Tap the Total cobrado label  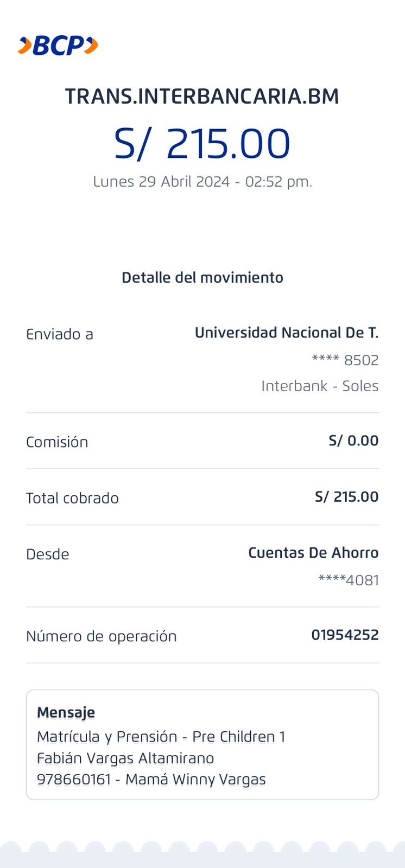72,498
